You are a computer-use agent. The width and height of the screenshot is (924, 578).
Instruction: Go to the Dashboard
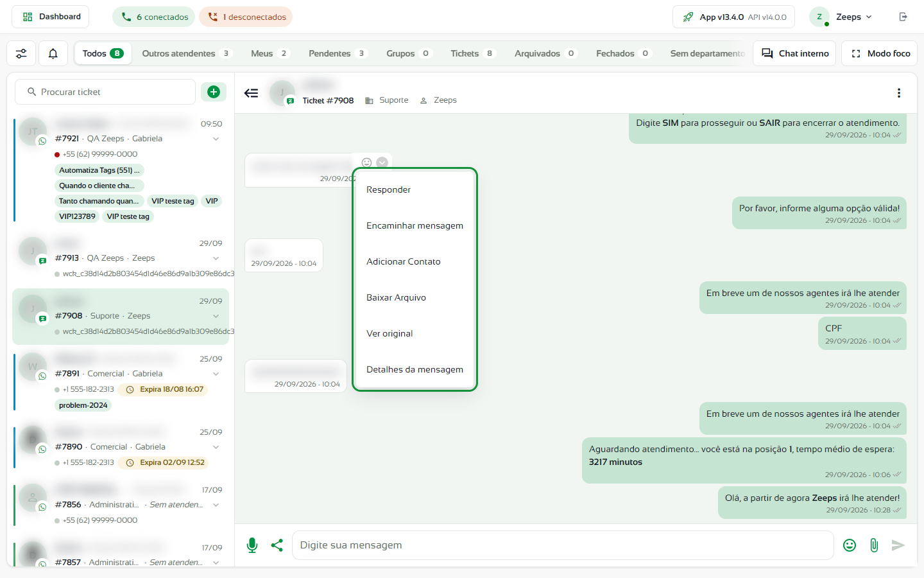coord(51,17)
